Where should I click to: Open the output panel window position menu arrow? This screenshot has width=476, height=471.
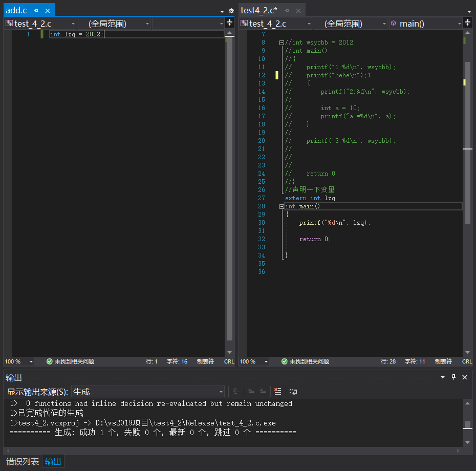click(x=443, y=377)
